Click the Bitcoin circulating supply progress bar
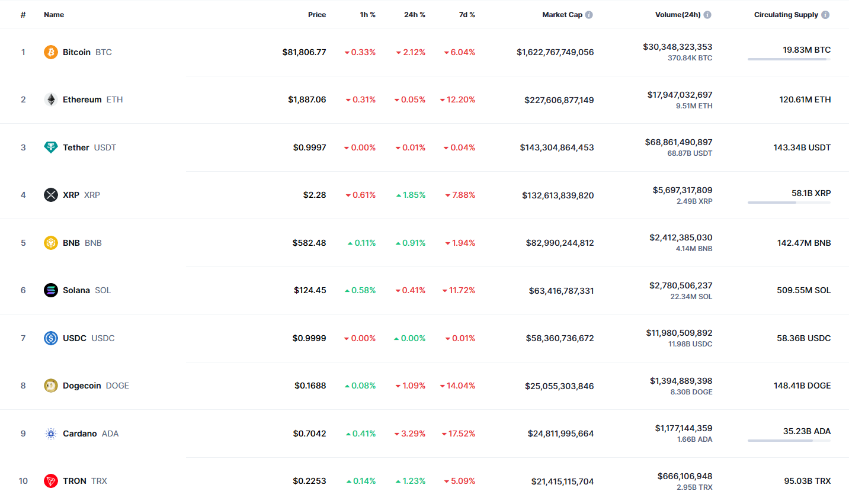This screenshot has height=504, width=849. [789, 59]
